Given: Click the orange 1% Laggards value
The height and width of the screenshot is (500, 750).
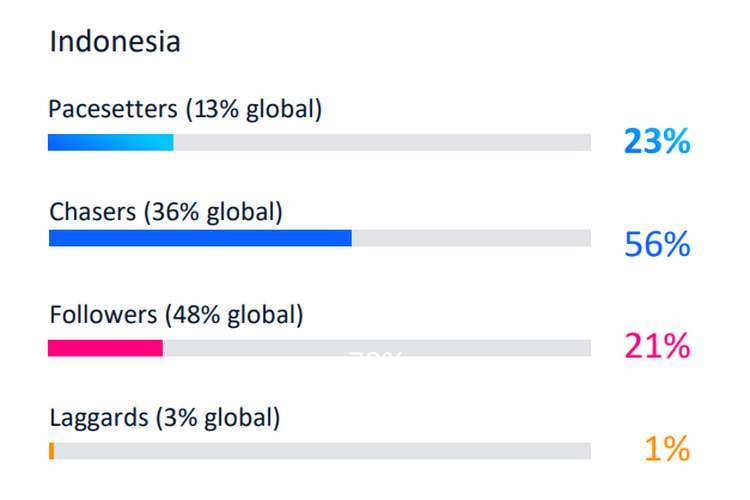Looking at the screenshot, I should pos(667,450).
